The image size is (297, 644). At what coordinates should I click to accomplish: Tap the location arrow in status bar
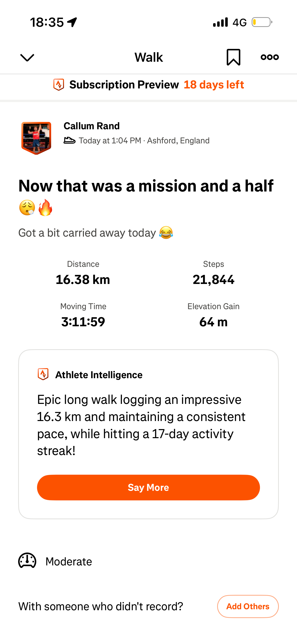click(x=72, y=22)
